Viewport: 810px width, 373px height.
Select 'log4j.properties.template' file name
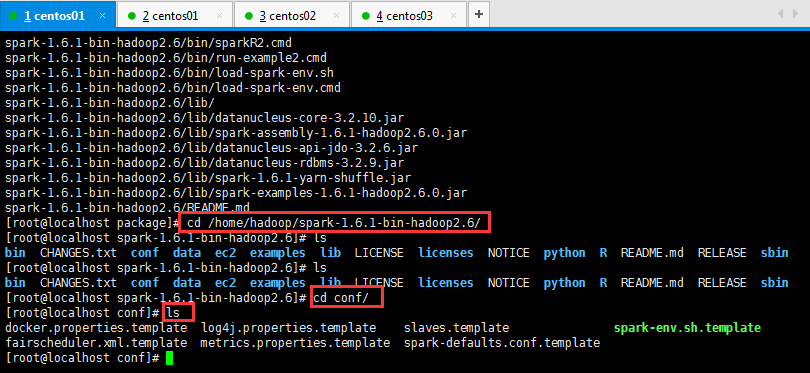[x=289, y=328]
